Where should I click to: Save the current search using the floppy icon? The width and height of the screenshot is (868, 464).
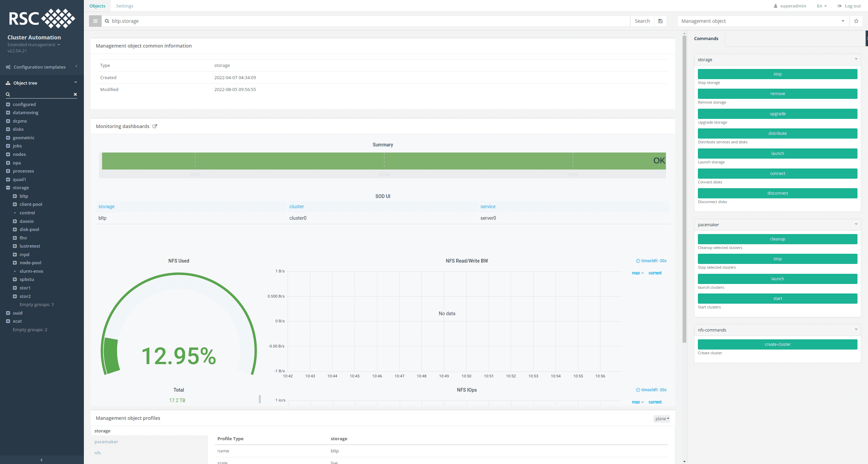click(x=660, y=21)
